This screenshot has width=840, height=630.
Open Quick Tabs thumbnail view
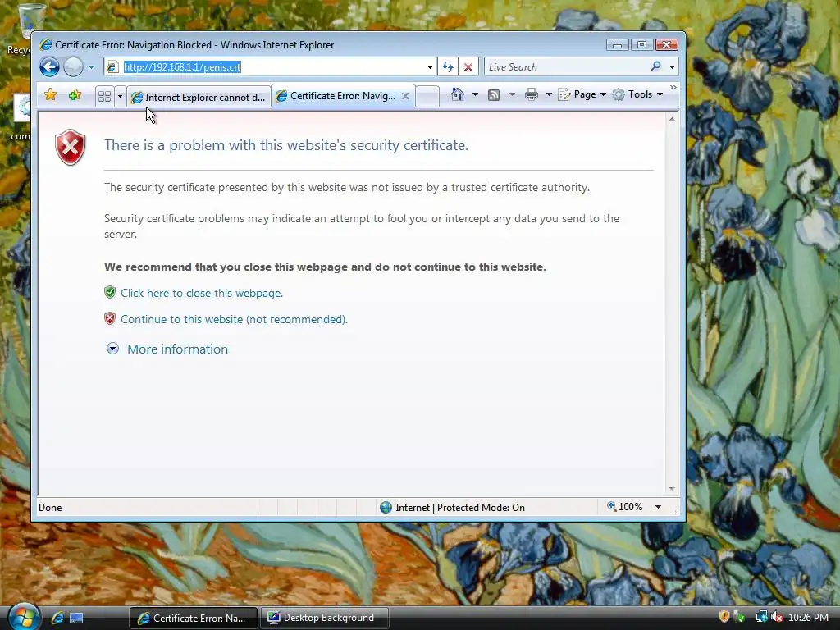point(104,97)
